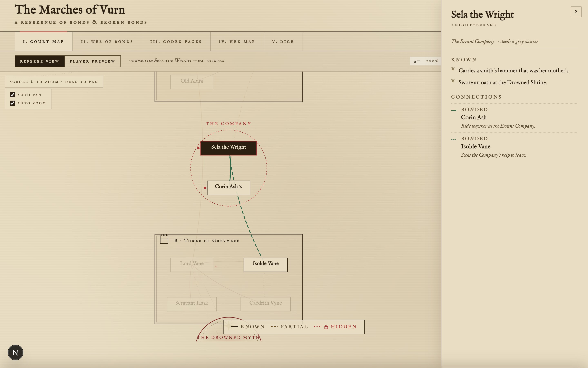Screen dimensions: 588x368
Task: Click the crossed-swords mark on Corin Ash
Action: pyautogui.click(x=241, y=187)
